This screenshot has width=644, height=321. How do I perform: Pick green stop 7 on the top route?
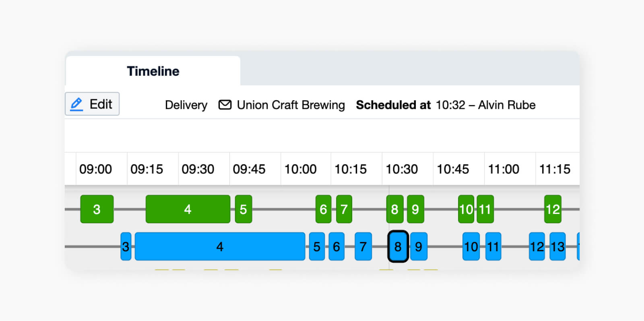pos(344,209)
